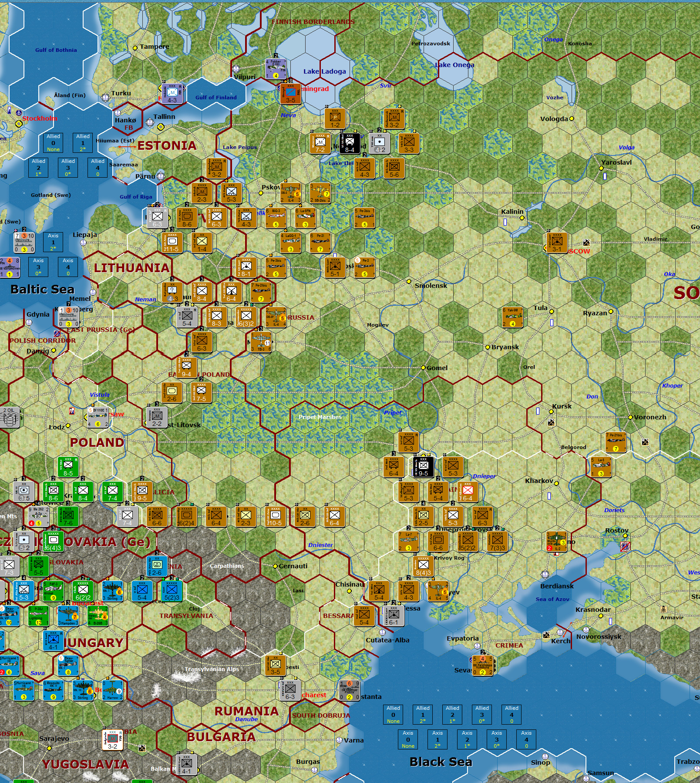Choose the Hampden bomber counter
Viewport: 700px width, 783px height.
tap(68, 616)
